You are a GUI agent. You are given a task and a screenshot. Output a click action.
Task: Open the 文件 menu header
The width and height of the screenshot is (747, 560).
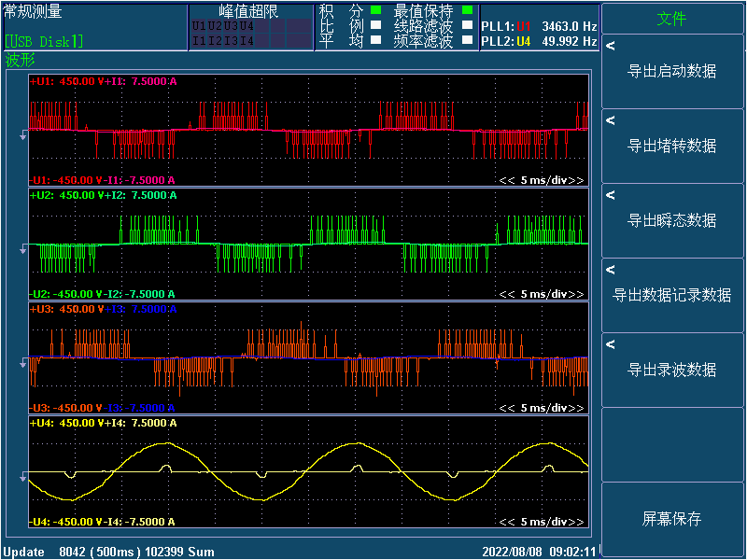(x=671, y=19)
